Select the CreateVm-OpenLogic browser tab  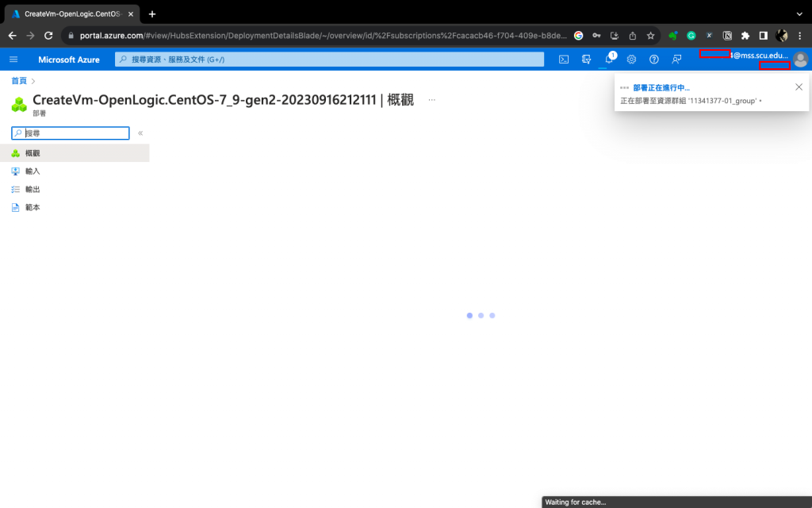pos(72,14)
